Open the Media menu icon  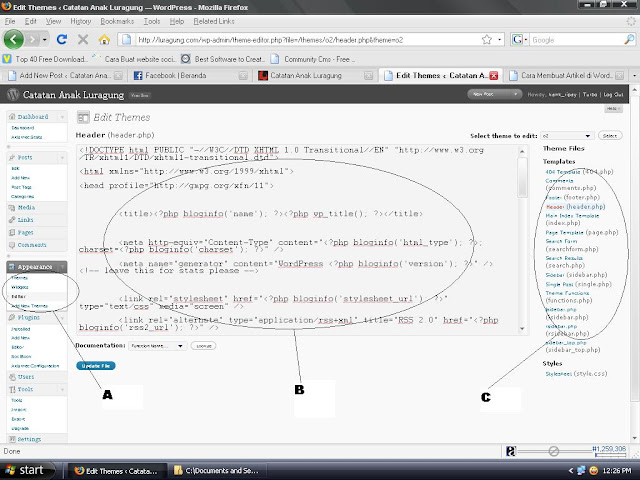(12, 208)
